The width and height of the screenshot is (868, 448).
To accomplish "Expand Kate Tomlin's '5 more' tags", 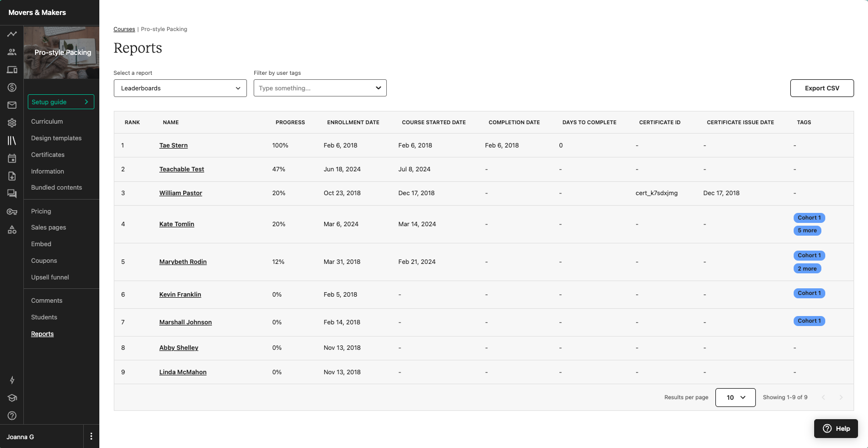I will click(x=808, y=231).
